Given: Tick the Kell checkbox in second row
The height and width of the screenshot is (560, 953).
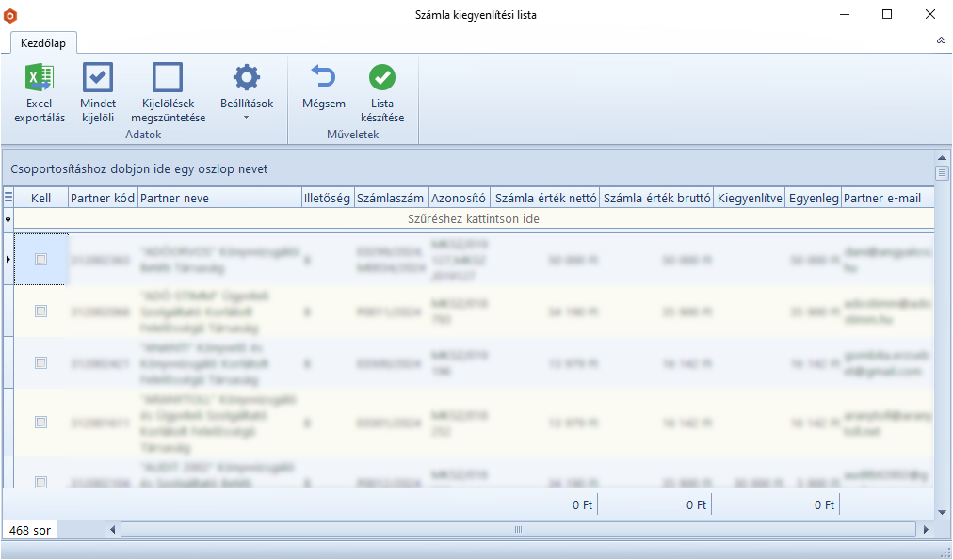Looking at the screenshot, I should point(40,311).
